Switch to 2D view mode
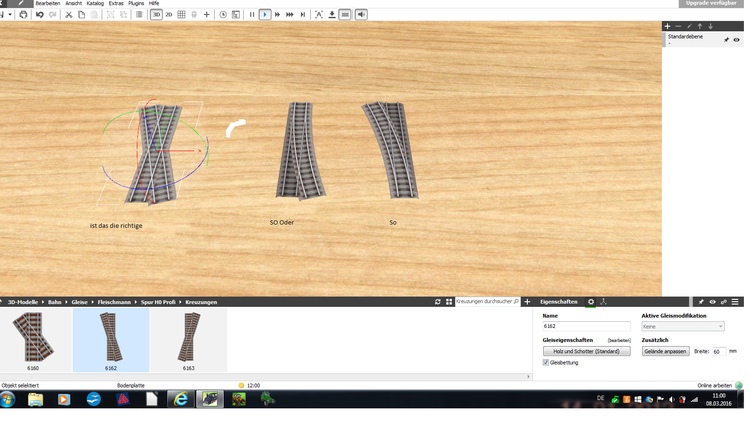This screenshot has height=421, width=750. tap(168, 15)
